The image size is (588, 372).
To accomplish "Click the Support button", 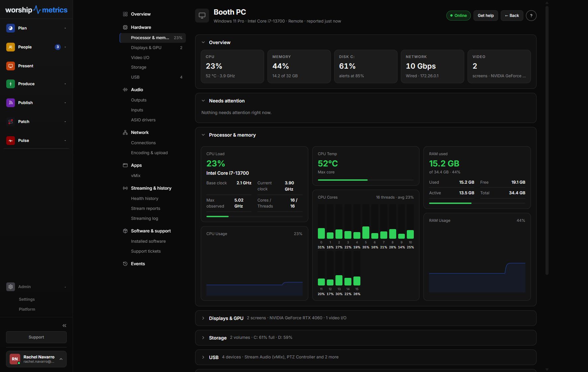I will pos(36,337).
